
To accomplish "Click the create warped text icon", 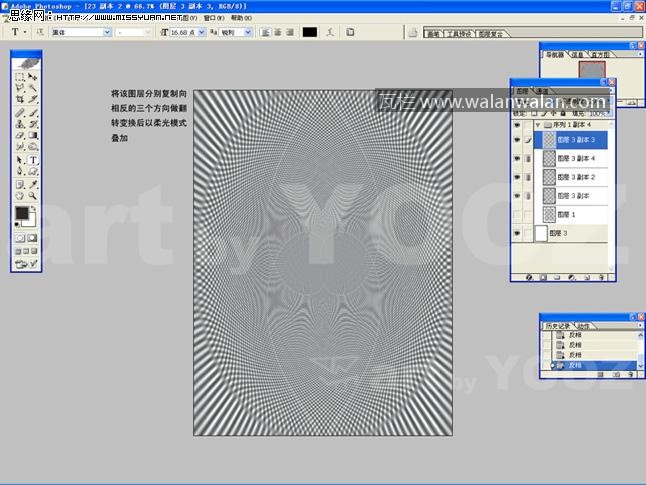I will [x=329, y=32].
